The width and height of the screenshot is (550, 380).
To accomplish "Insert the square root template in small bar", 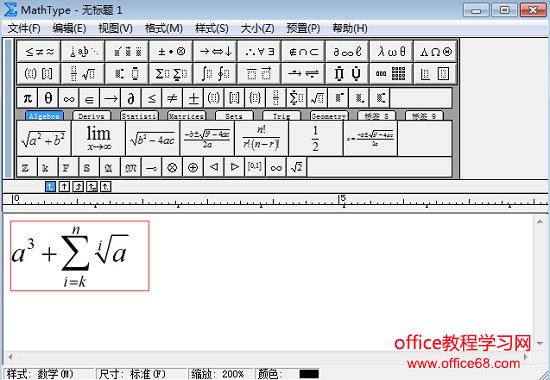I will 317,98.
